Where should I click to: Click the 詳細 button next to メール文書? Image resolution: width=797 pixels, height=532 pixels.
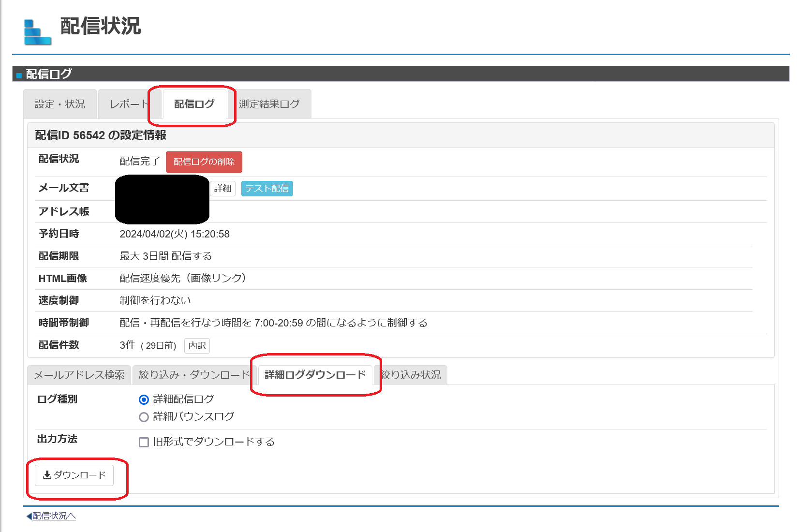[223, 188]
